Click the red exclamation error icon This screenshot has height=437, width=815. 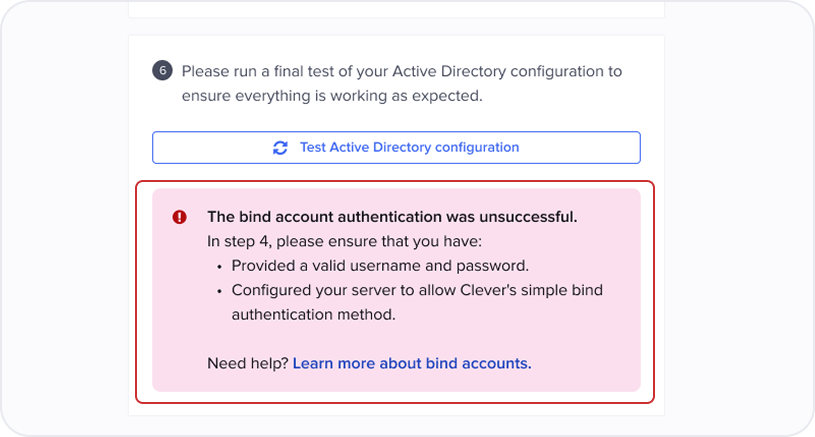click(x=179, y=217)
